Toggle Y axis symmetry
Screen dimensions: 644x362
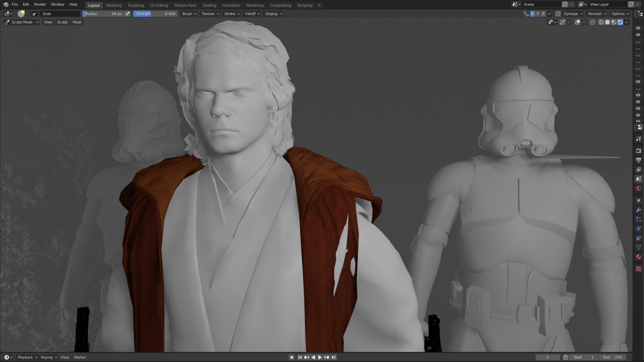[538, 14]
